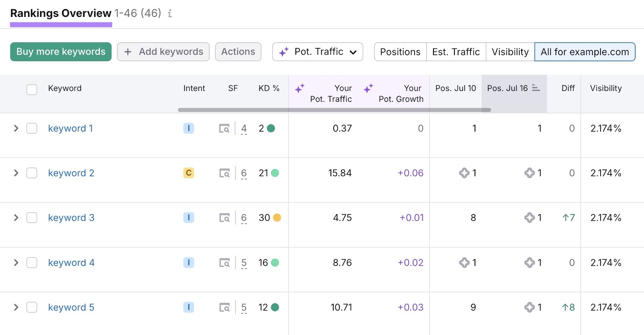Open SERP features icon for keyword 1
644x335 pixels.
224,128
